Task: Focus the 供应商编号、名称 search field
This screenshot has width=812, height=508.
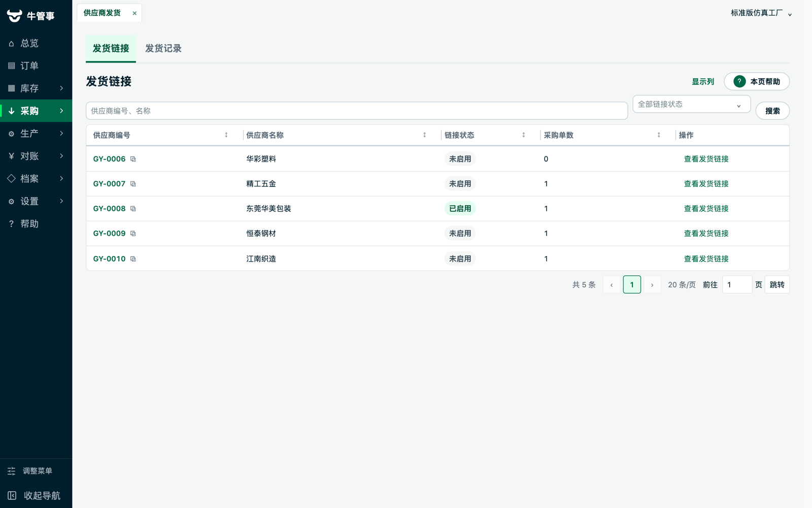Action: (357, 111)
